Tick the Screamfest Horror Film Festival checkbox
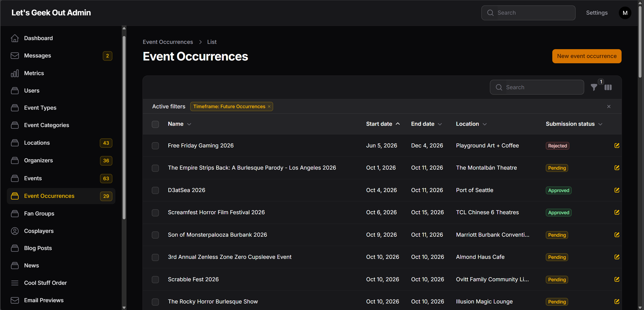This screenshot has height=310, width=644. click(155, 213)
